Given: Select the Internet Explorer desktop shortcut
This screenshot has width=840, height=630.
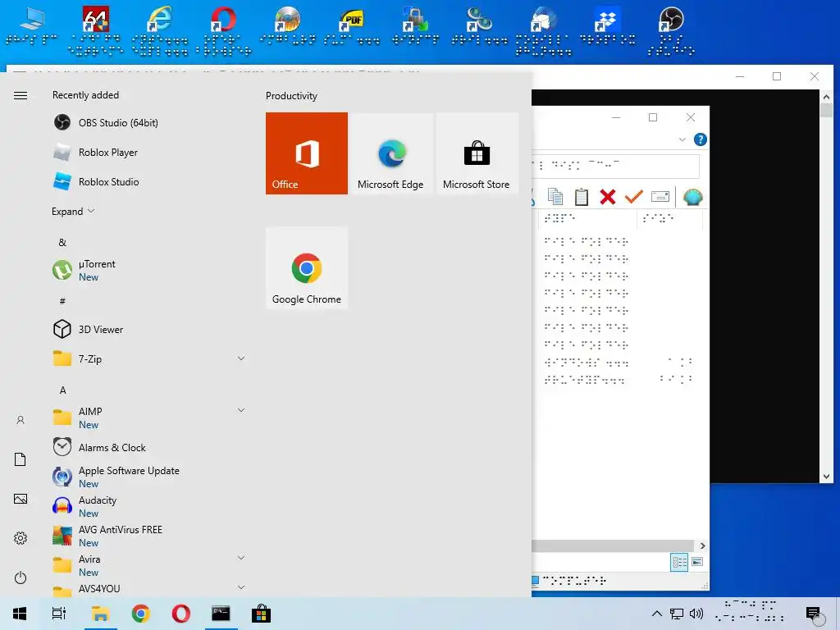Looking at the screenshot, I should 160,30.
